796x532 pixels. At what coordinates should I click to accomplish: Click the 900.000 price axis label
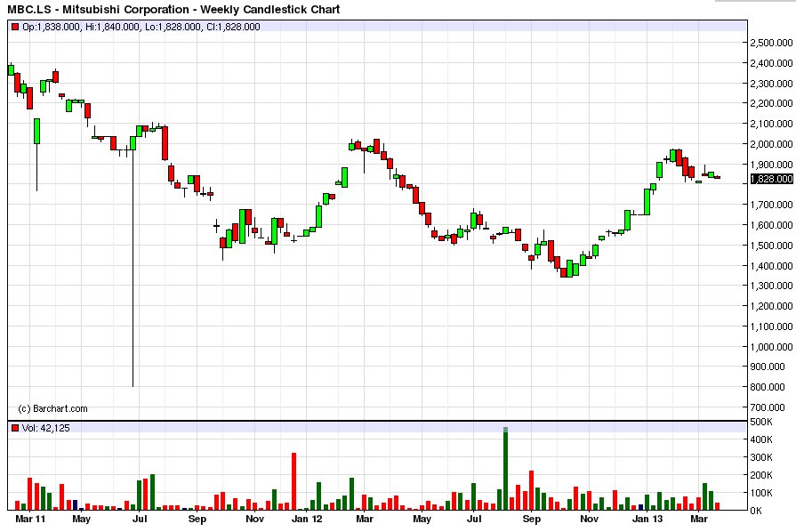coord(768,367)
